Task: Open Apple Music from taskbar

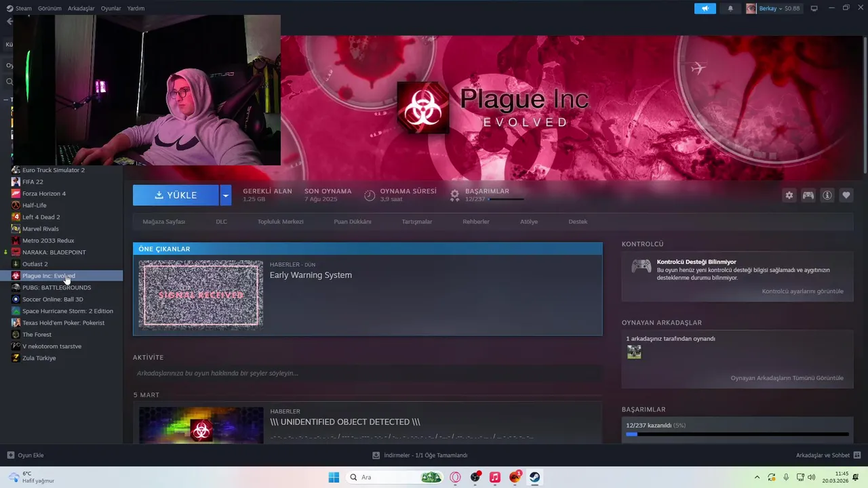Action: [495, 477]
